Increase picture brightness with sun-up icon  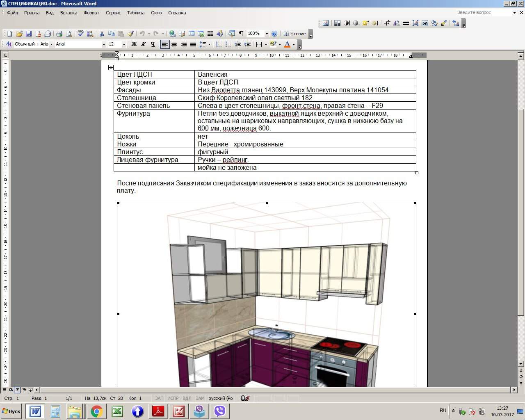[x=365, y=23]
